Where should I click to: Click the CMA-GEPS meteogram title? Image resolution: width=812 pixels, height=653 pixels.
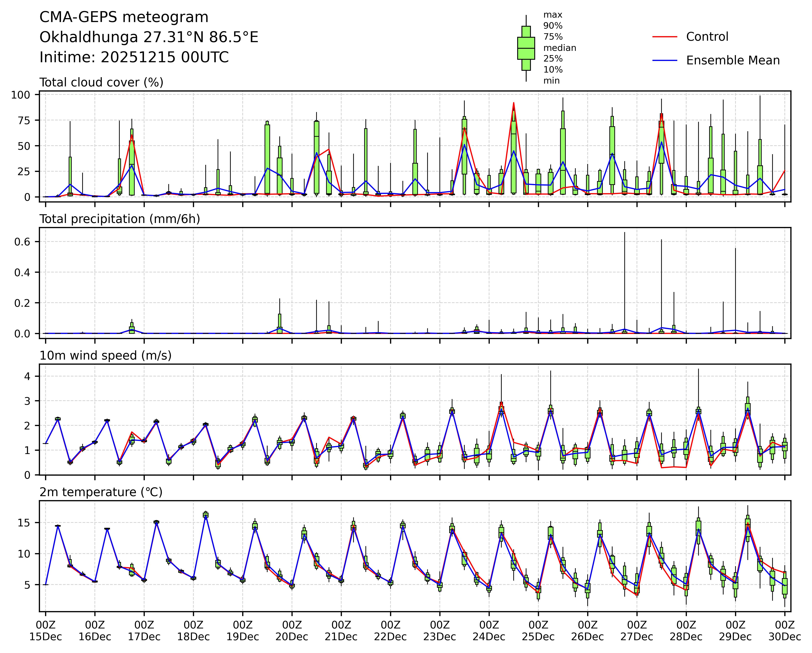[x=124, y=17]
